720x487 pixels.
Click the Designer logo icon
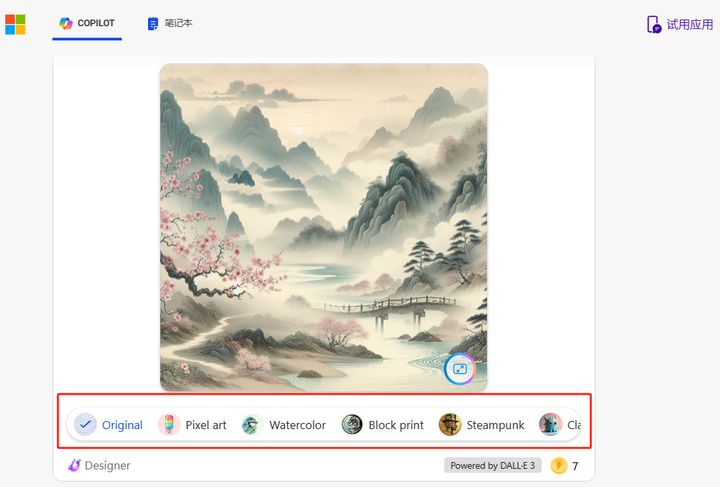pos(74,465)
